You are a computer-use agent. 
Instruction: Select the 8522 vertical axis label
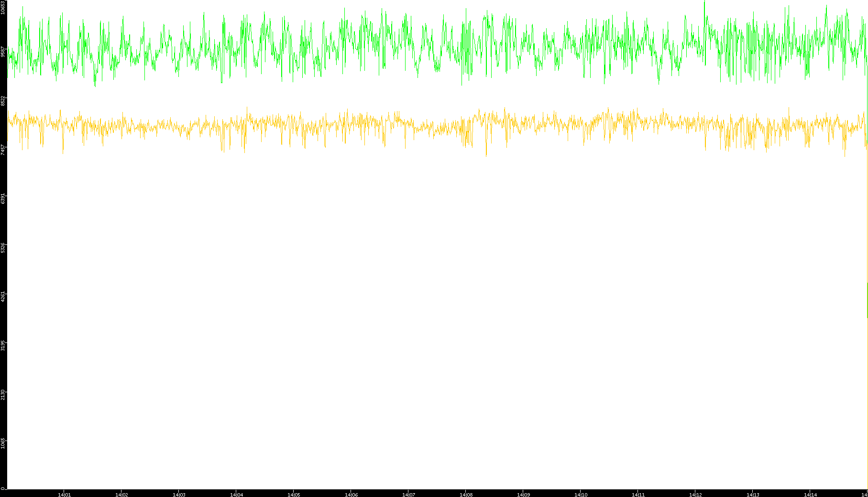(3, 100)
